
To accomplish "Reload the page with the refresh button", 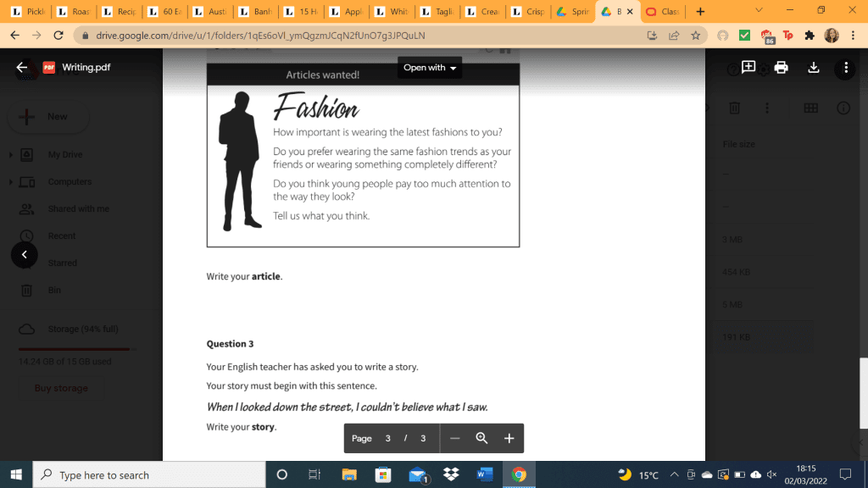I will tap(58, 36).
